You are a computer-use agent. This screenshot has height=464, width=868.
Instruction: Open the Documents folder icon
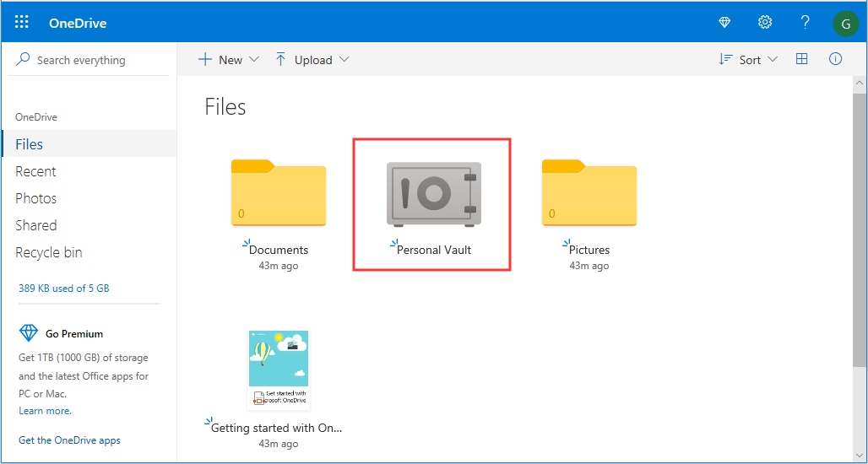click(279, 192)
